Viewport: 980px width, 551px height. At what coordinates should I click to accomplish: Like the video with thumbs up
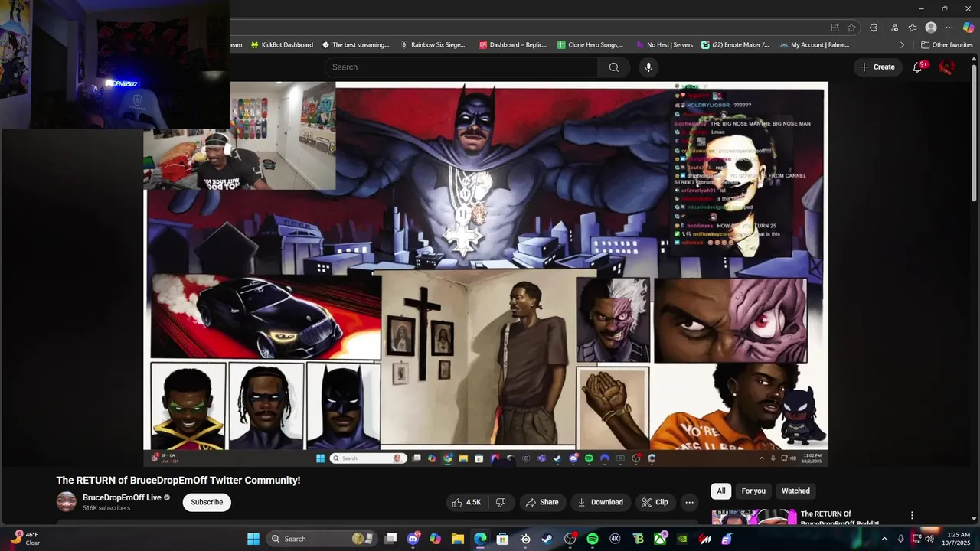point(467,503)
